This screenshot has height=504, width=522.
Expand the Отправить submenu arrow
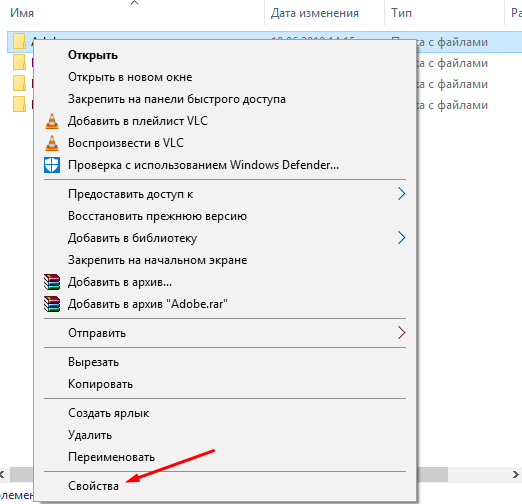point(401,333)
